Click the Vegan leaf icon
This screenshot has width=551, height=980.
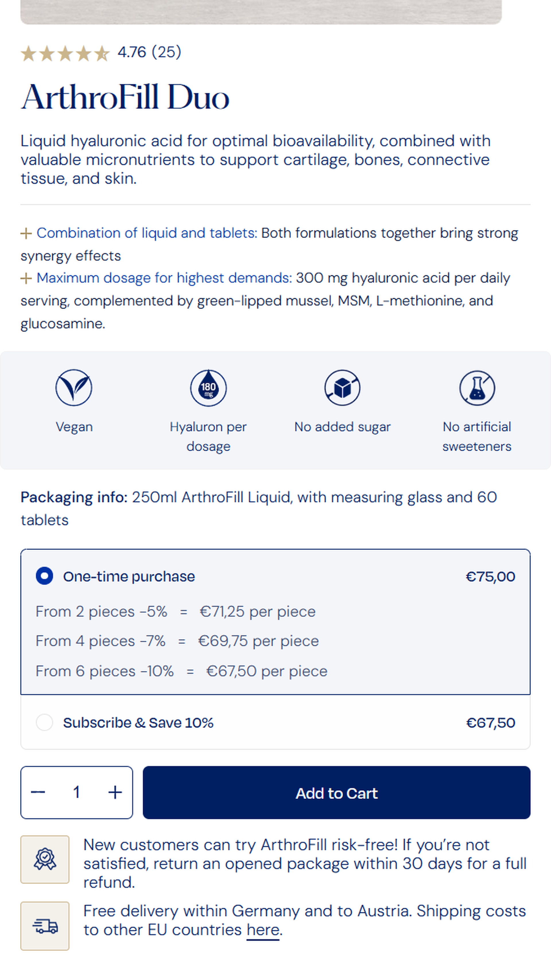coord(74,388)
